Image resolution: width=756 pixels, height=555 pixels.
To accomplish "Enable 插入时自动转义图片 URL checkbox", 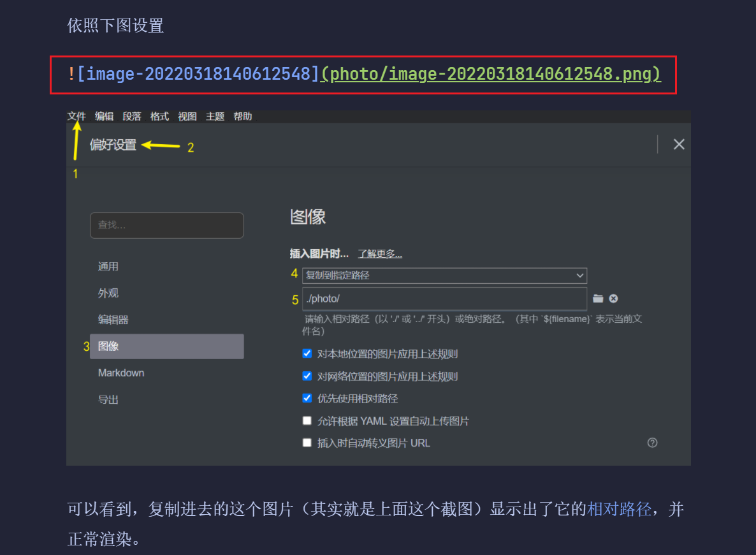I will tap(307, 443).
